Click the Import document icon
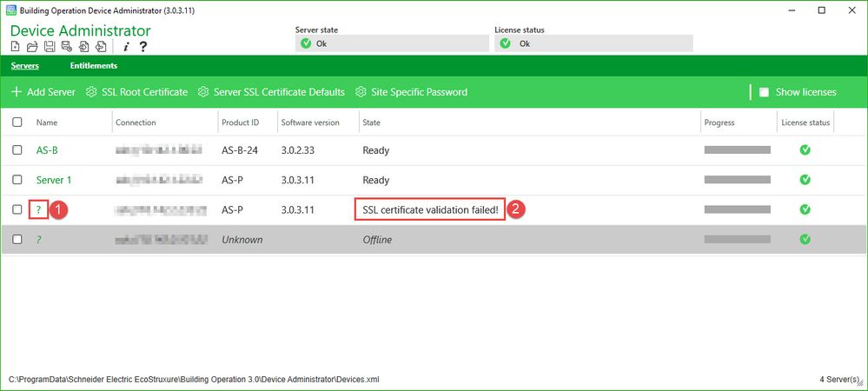868x391 pixels. (x=83, y=47)
